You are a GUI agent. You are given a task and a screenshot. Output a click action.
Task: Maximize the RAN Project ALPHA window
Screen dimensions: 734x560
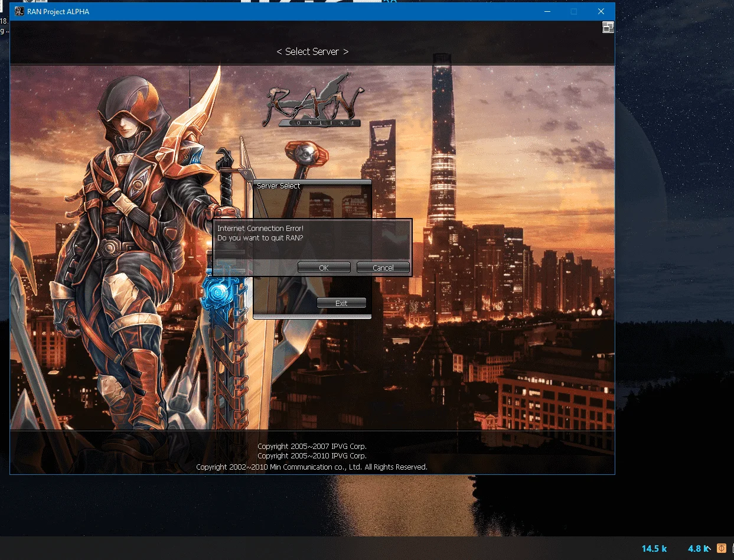(x=573, y=11)
